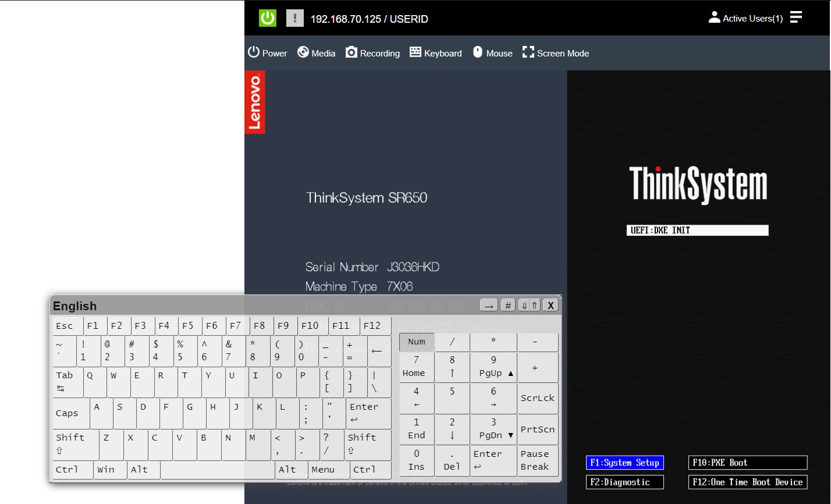831x504 pixels.
Task: Click the Tab key
Action: tap(68, 382)
